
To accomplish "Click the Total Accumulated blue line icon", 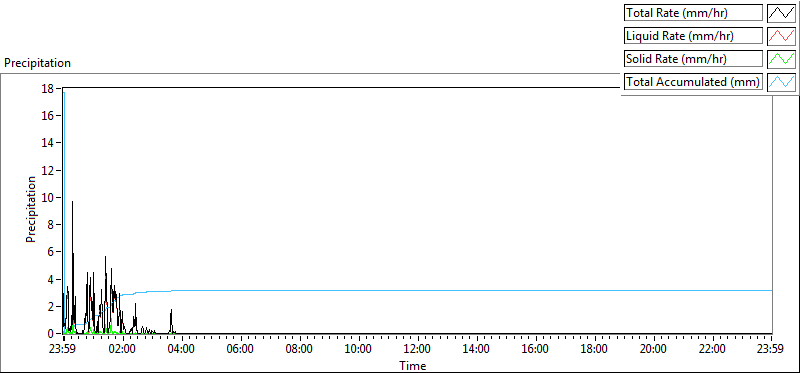I will pyautogui.click(x=781, y=82).
